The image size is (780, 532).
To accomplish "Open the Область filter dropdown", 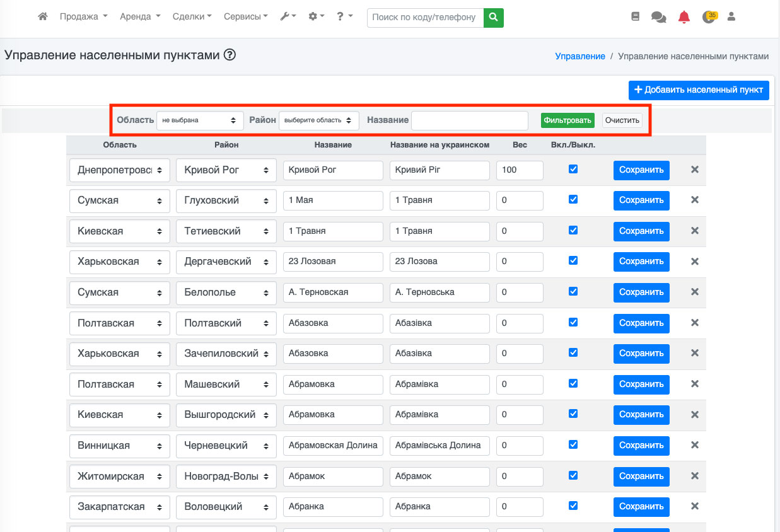I will [x=199, y=120].
